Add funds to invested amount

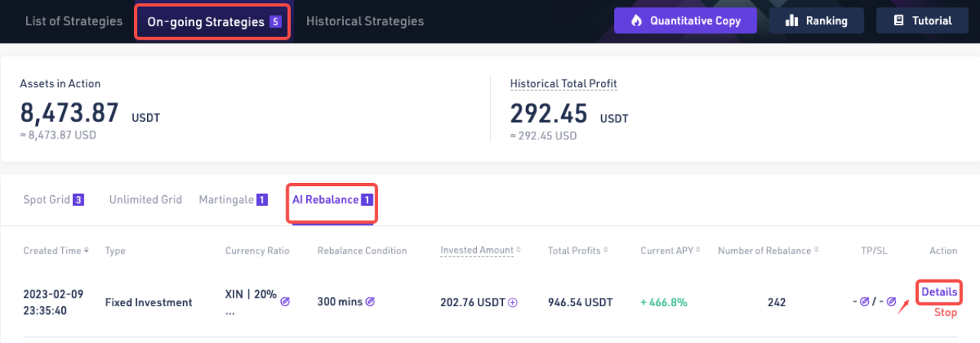tap(513, 302)
